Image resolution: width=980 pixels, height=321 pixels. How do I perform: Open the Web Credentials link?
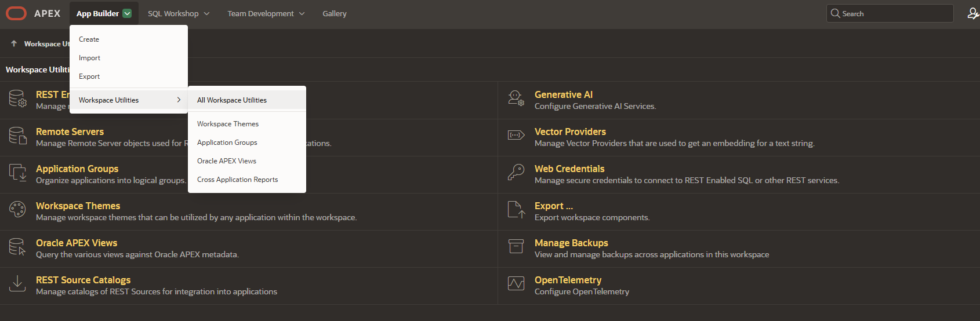coord(569,169)
